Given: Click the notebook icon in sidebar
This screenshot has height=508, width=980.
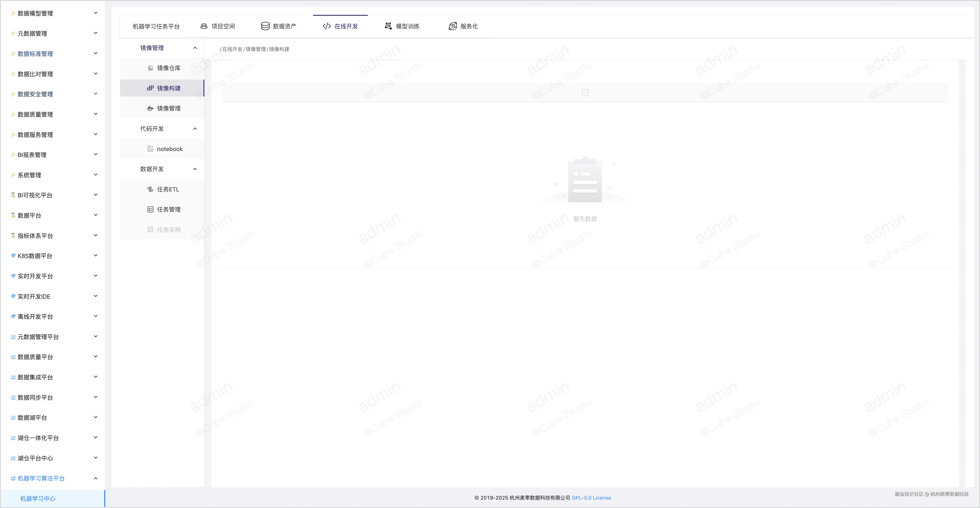Looking at the screenshot, I should tap(150, 149).
